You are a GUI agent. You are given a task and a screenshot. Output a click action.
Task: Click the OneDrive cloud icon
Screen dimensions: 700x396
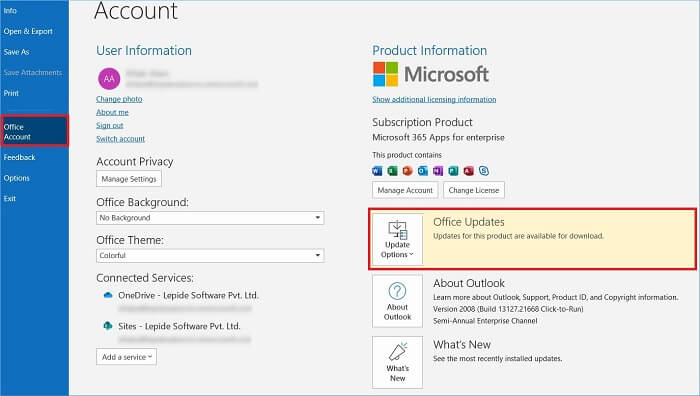108,295
